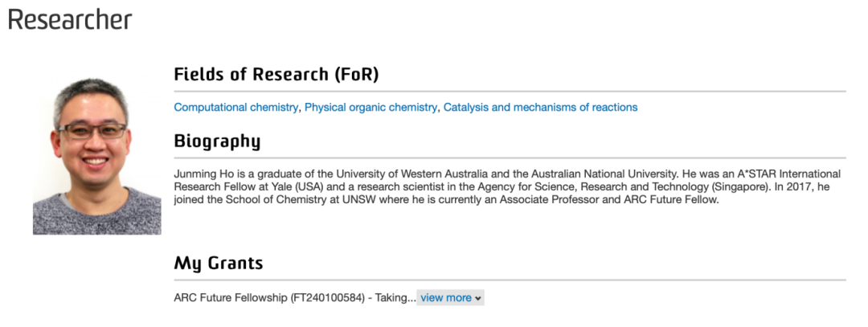Viewport: 868px width, 327px height.
Task: Expand grants with the view more button
Action: (x=446, y=298)
